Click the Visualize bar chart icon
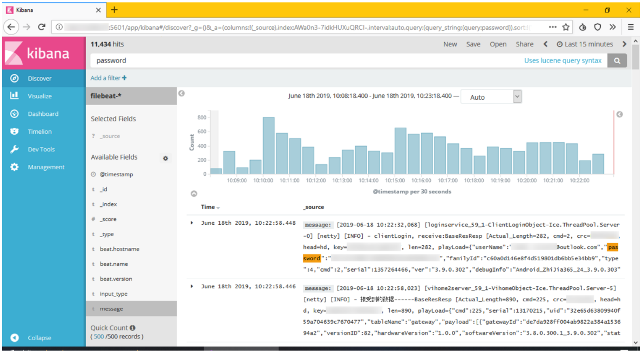Viewport: 644px width, 353px height. pyautogui.click(x=15, y=96)
